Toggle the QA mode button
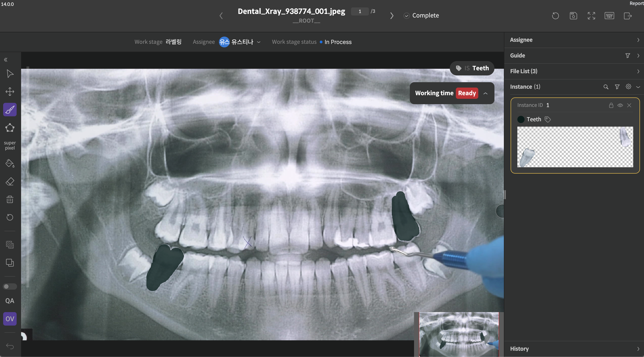644x357 pixels. click(x=9, y=301)
